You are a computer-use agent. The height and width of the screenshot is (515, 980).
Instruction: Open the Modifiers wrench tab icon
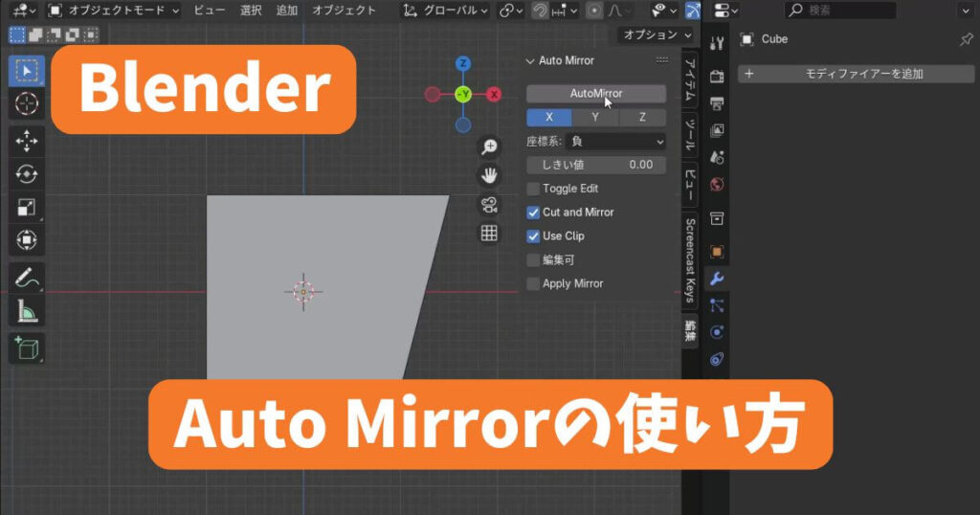pos(717,279)
